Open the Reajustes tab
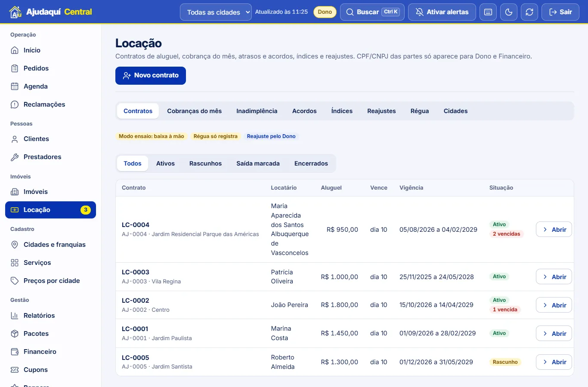 pos(381,111)
